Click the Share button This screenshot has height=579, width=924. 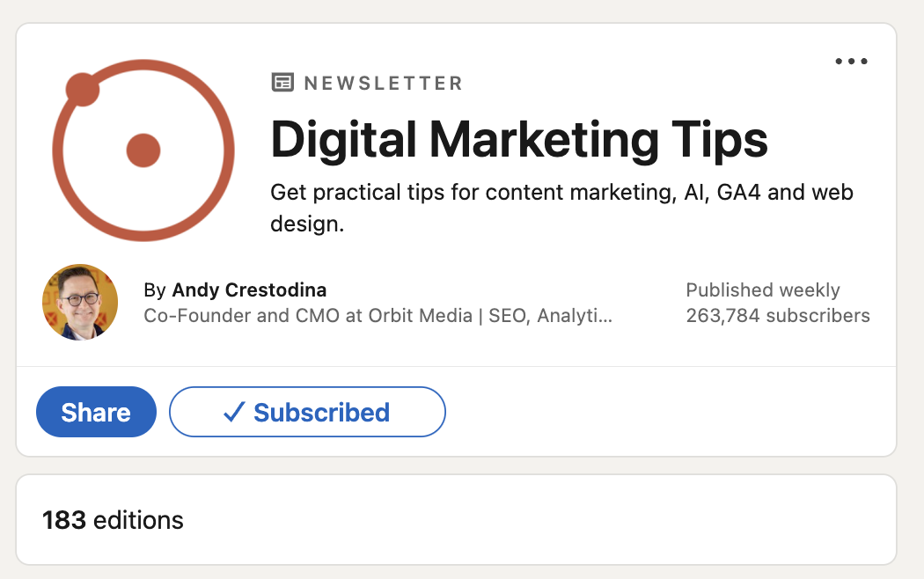[x=95, y=411]
